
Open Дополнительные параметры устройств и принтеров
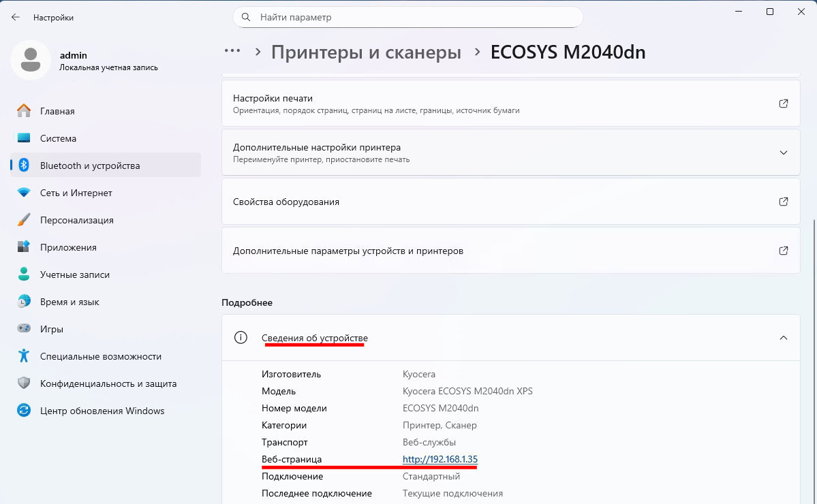tap(510, 251)
